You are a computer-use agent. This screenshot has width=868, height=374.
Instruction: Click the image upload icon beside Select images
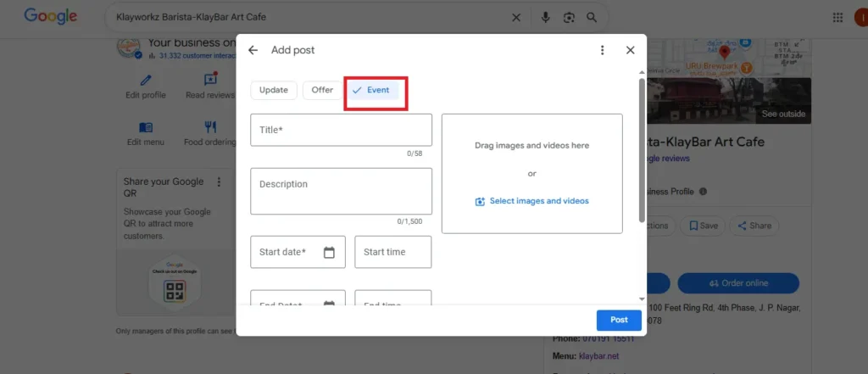pos(480,202)
